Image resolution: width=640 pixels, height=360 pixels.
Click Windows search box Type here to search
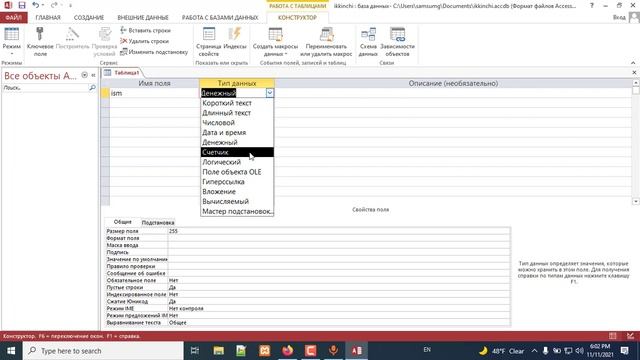103,351
